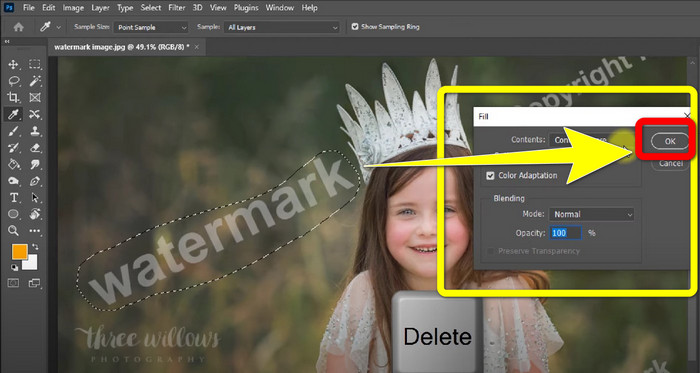Select the Lasso tool
This screenshot has width=700, height=373.
[13, 81]
